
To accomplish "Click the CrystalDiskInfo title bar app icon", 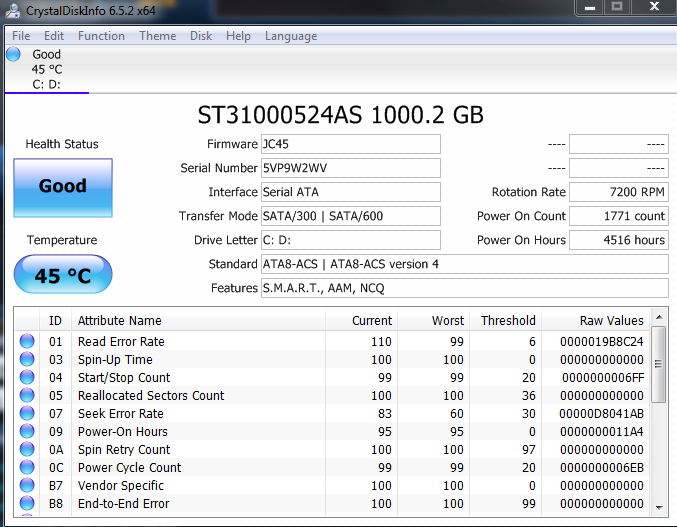I will tap(13, 10).
